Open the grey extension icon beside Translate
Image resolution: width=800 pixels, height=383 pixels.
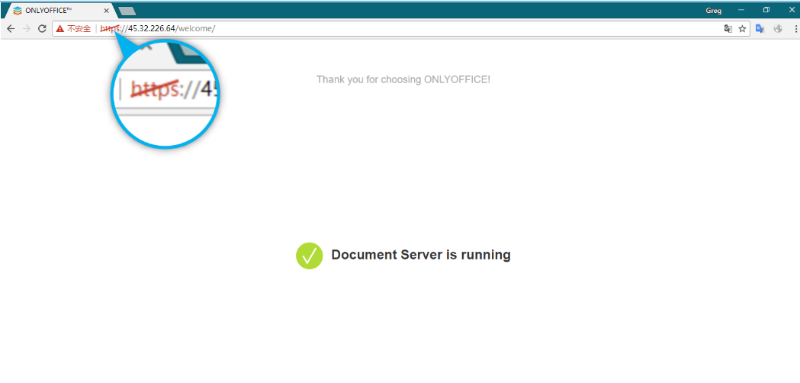(778, 29)
